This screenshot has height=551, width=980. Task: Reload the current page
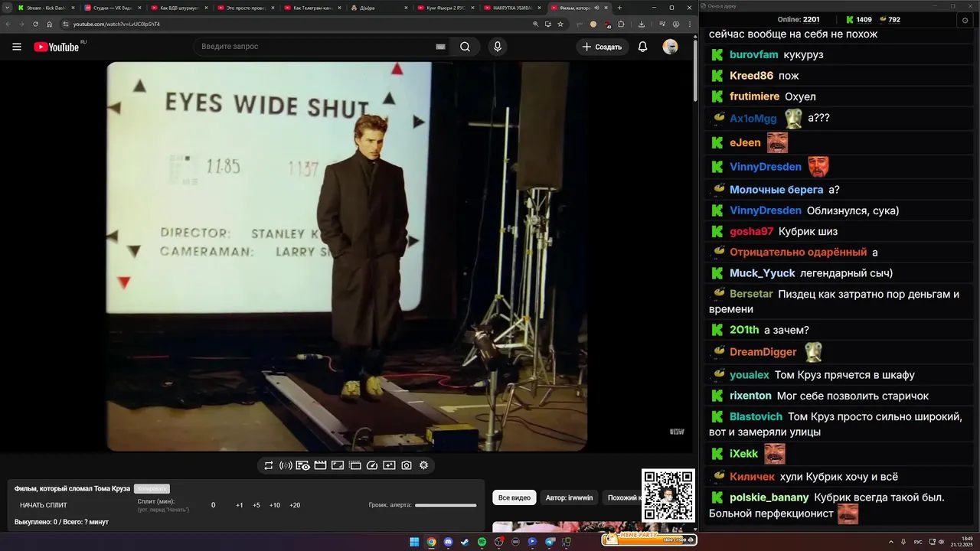pos(36,24)
